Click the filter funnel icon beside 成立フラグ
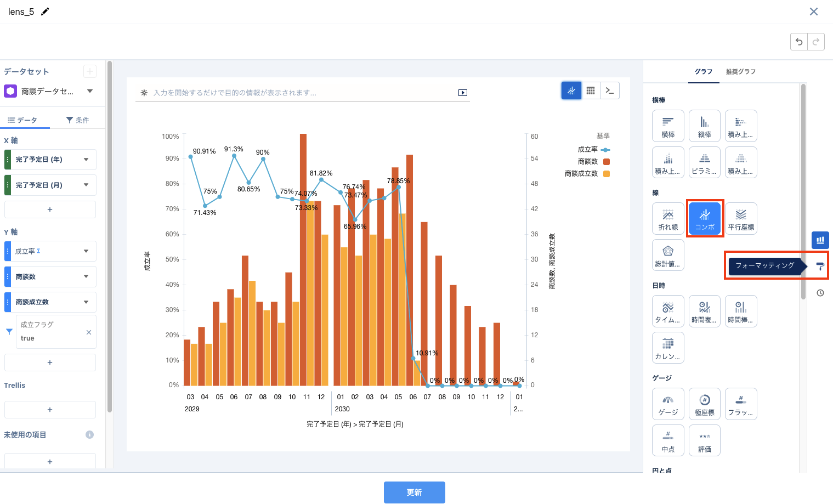This screenshot has height=504, width=833. (9, 332)
